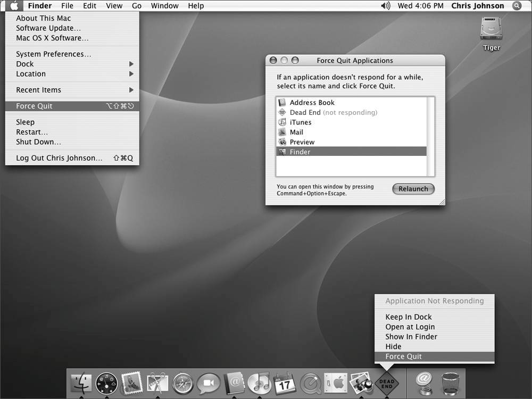Choose Force Quit in the Apple menu
Screen dimensions: 532x399
coord(72,106)
